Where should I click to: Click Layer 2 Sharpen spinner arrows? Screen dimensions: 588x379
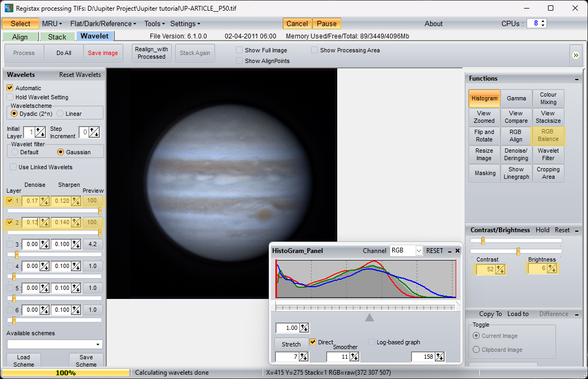pyautogui.click(x=76, y=223)
